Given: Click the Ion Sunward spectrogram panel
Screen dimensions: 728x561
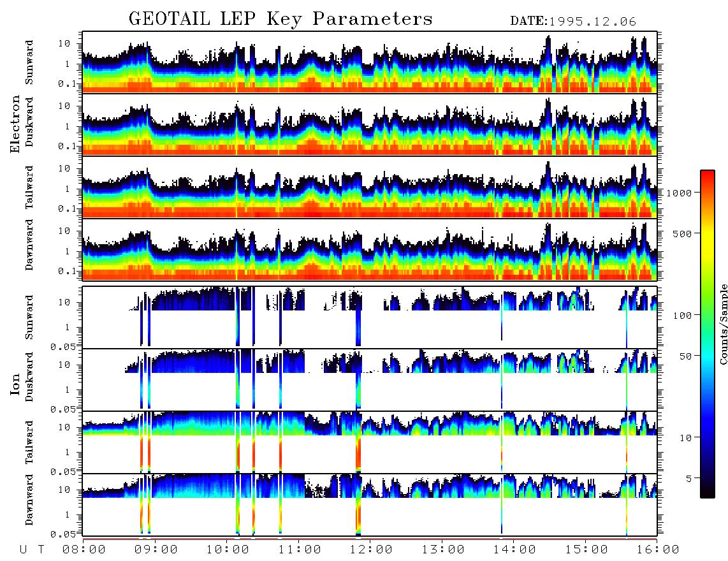Looking at the screenshot, I should [370, 317].
